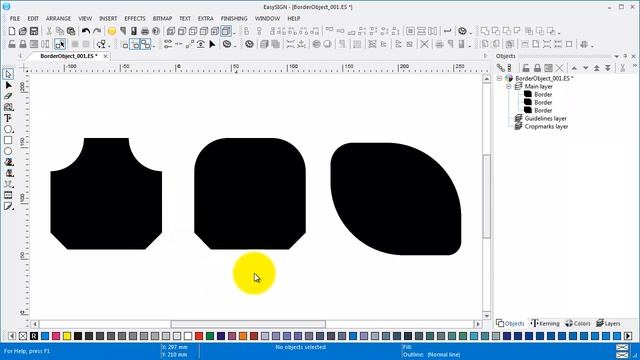Screen dimensions: 640x360
Task: Click the lock padlock icon in Objects panel
Action: click(x=537, y=68)
